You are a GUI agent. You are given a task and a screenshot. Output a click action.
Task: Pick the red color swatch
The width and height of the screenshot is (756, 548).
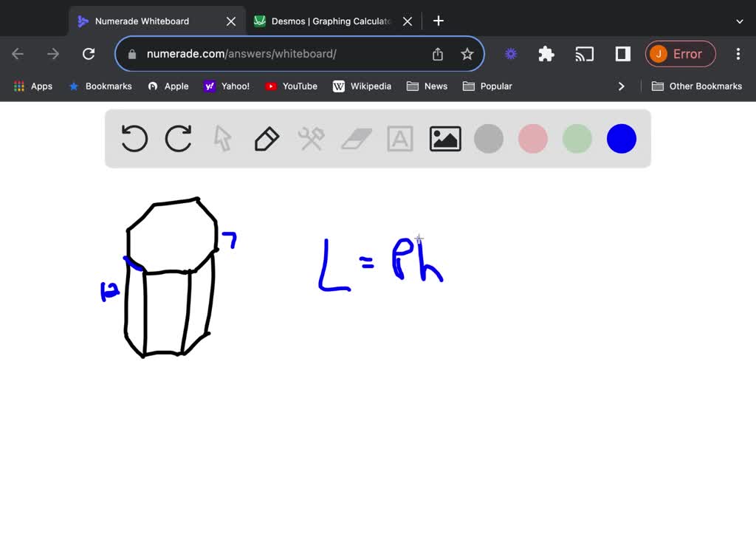coord(532,138)
